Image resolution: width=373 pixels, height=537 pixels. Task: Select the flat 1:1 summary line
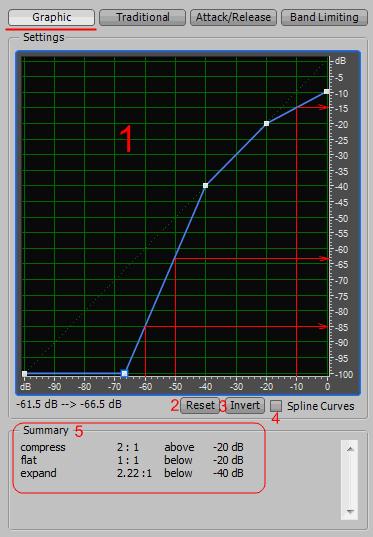(x=132, y=460)
